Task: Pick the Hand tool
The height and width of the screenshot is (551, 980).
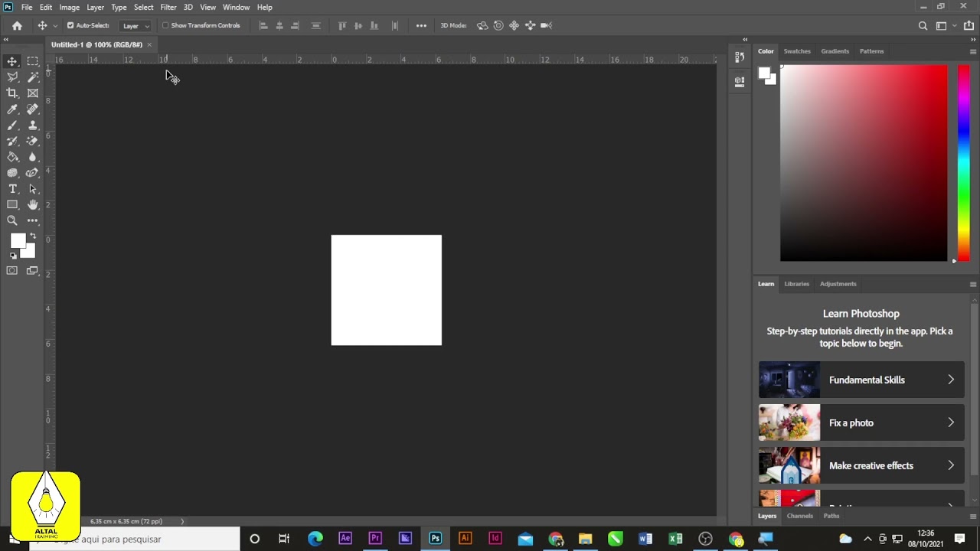Action: (32, 205)
